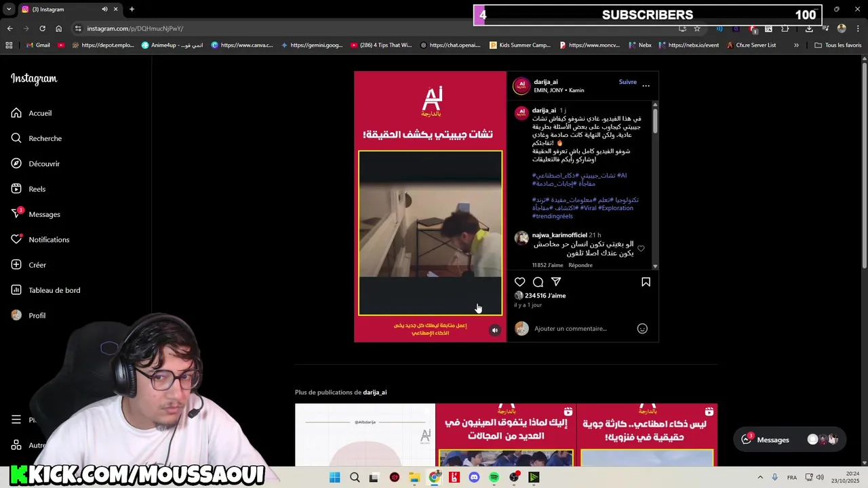Click the Instagram logo

tap(34, 79)
